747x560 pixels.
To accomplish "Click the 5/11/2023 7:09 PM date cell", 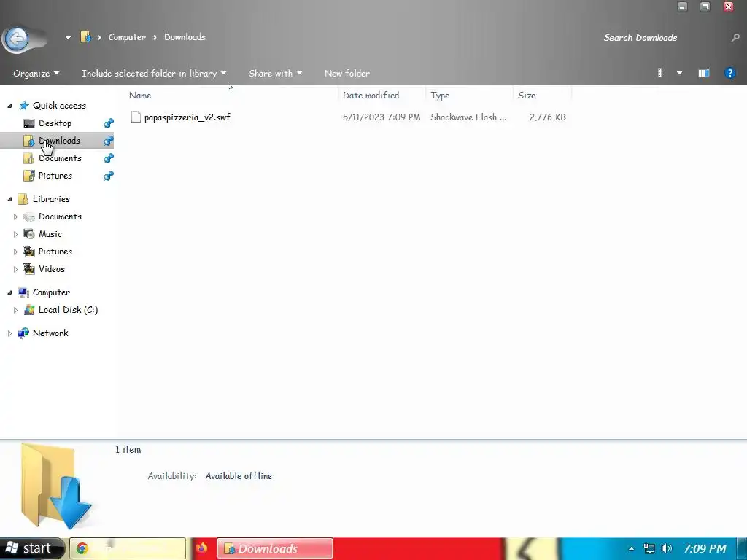I will click(x=382, y=117).
